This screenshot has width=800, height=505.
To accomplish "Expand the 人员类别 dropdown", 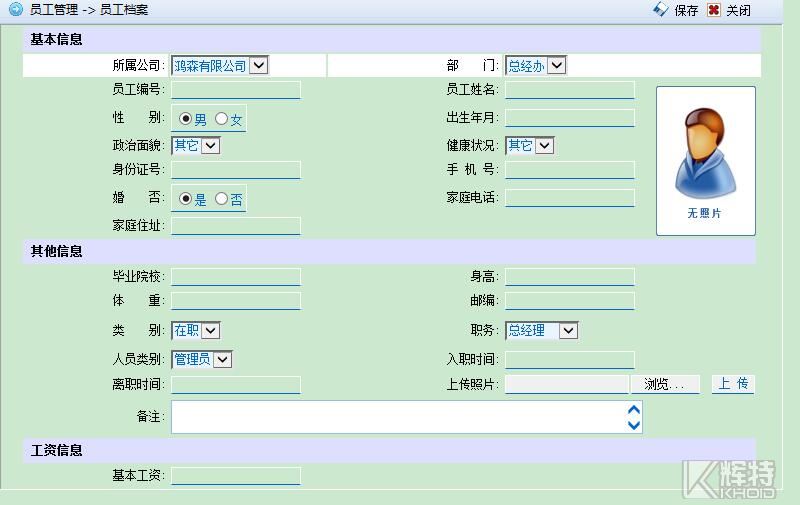I will (x=222, y=359).
